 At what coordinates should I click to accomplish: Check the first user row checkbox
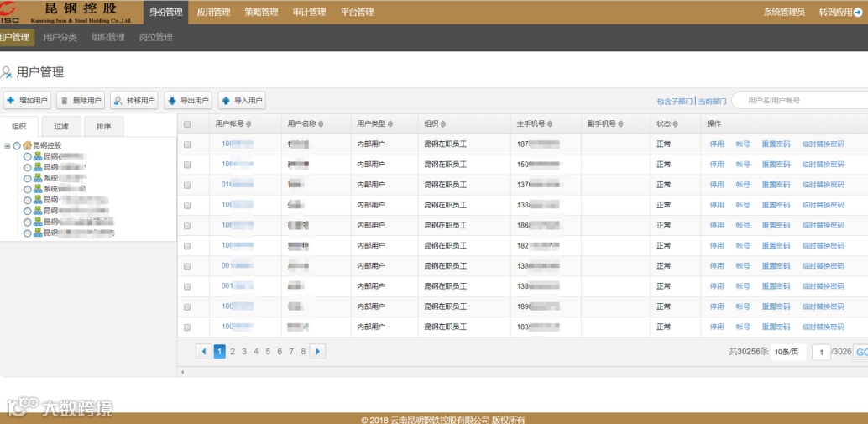pos(187,144)
